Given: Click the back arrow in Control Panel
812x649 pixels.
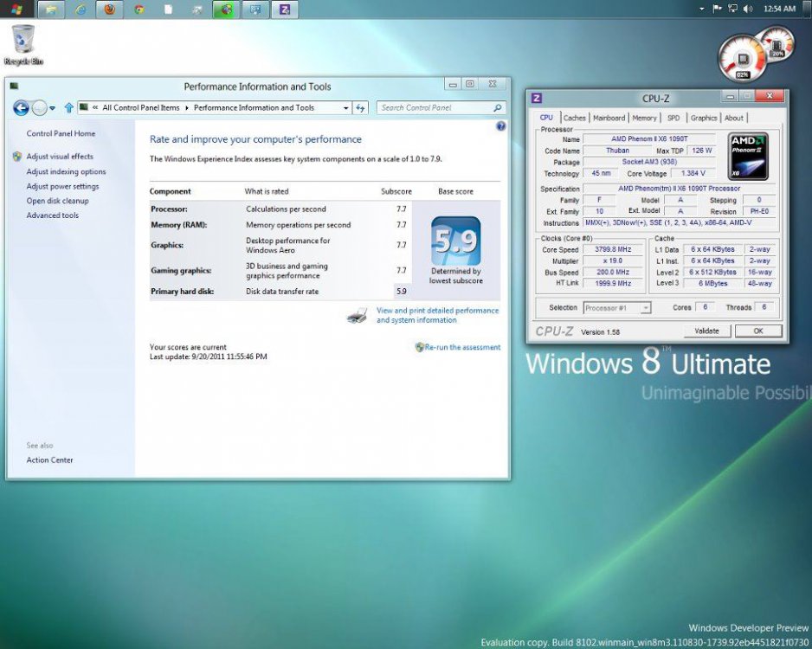Looking at the screenshot, I should (22, 107).
